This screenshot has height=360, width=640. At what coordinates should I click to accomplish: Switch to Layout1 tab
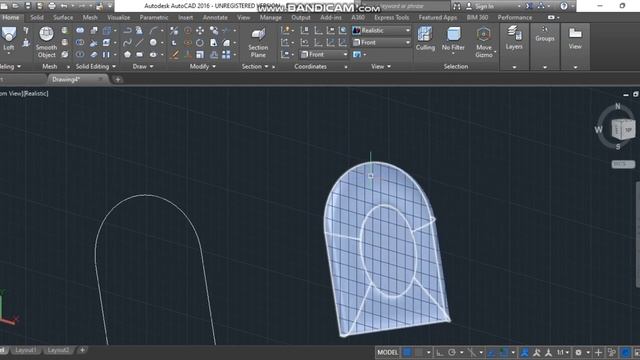(25, 350)
